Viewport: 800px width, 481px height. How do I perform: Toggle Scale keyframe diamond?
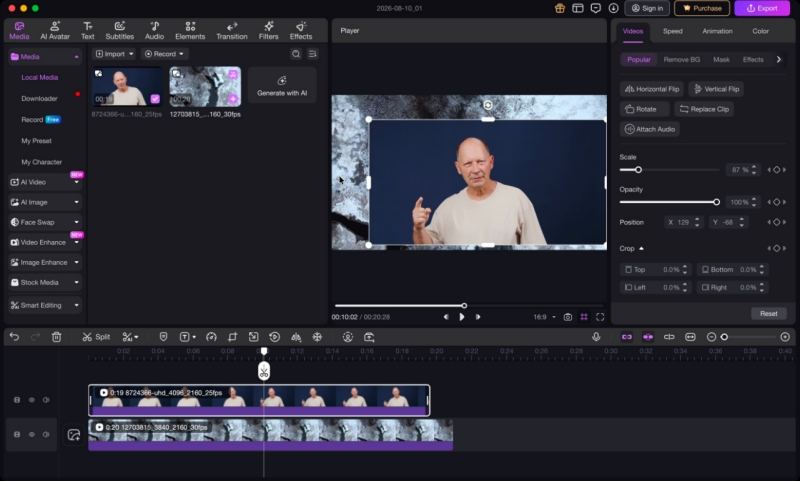777,170
